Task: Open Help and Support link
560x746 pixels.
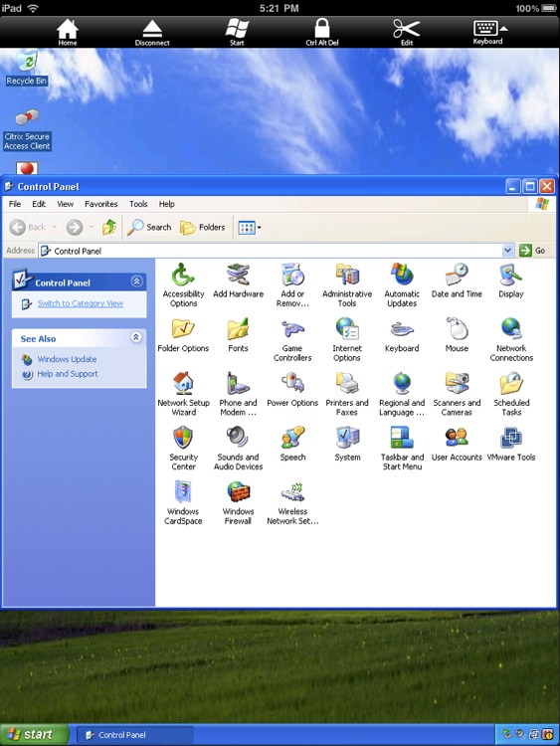Action: pos(68,374)
